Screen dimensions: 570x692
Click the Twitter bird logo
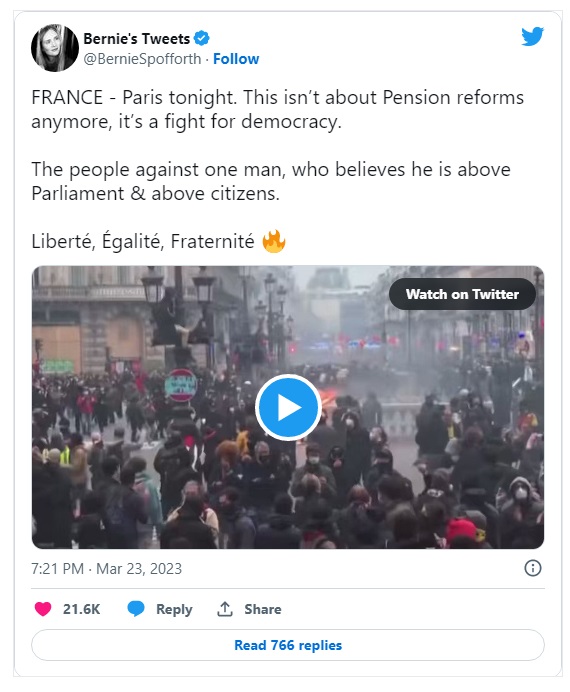532,36
